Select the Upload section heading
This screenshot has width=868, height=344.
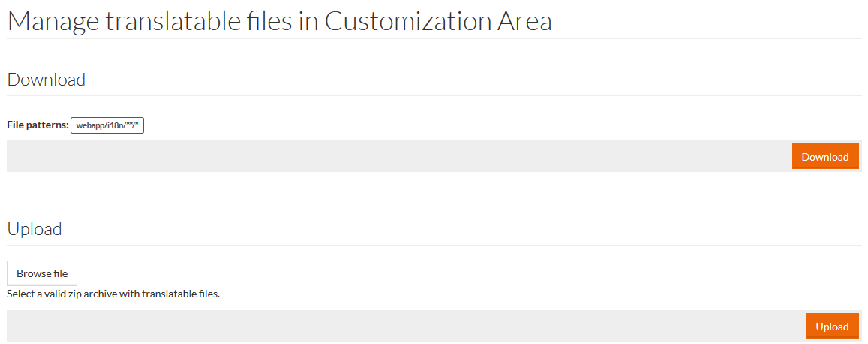[x=35, y=229]
